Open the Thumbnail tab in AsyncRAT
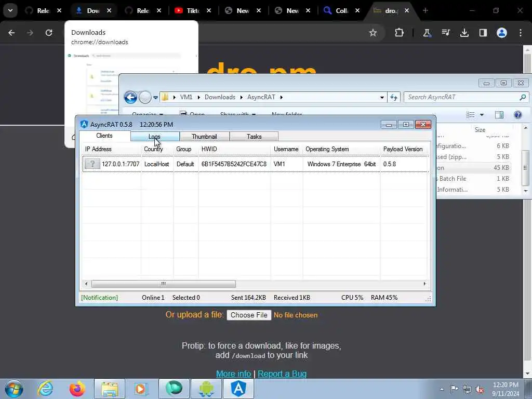Image resolution: width=532 pixels, height=399 pixels. [204, 137]
